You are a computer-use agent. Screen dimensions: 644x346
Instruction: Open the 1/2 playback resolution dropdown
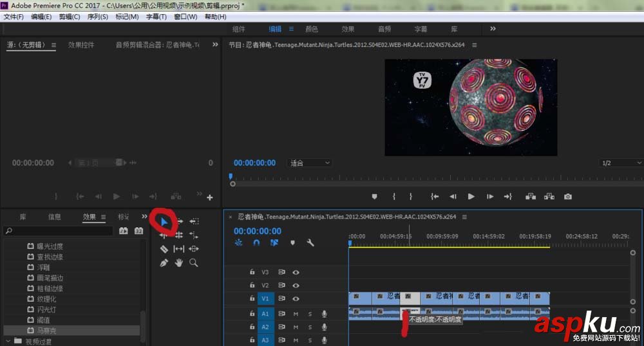point(620,163)
